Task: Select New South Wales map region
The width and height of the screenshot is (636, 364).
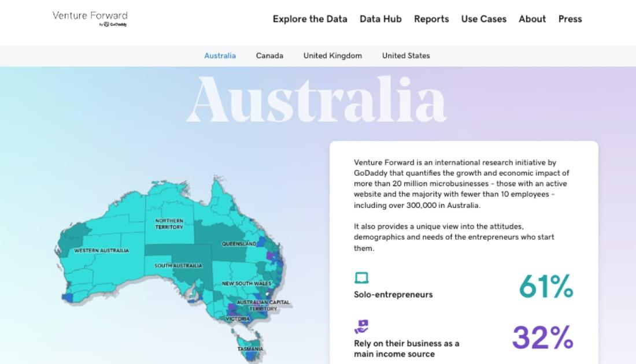Action: point(246,284)
